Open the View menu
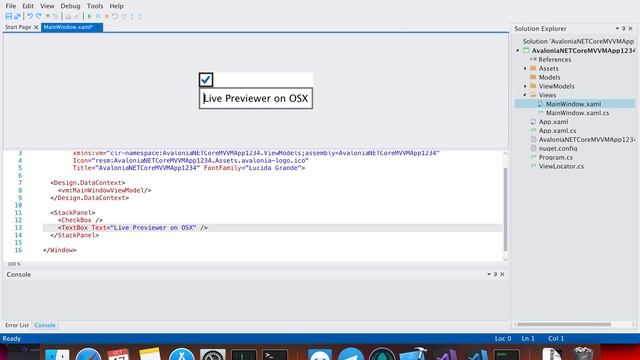This screenshot has width=640, height=360. (x=47, y=6)
